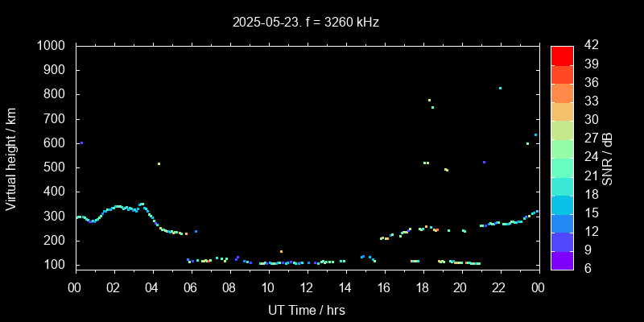Screen dimensions: 644x322
Task: Click the '42' tick label on the colorbar
Action: (x=590, y=46)
